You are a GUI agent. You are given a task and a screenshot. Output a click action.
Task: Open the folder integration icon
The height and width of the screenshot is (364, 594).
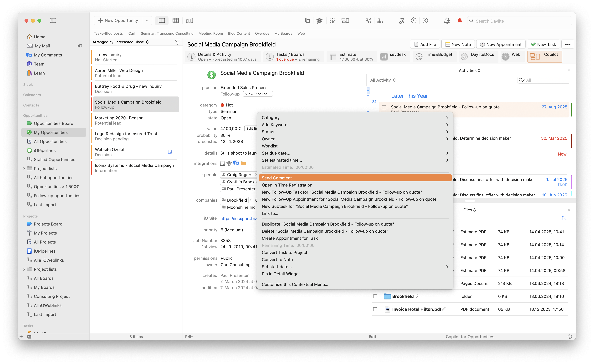tap(243, 163)
